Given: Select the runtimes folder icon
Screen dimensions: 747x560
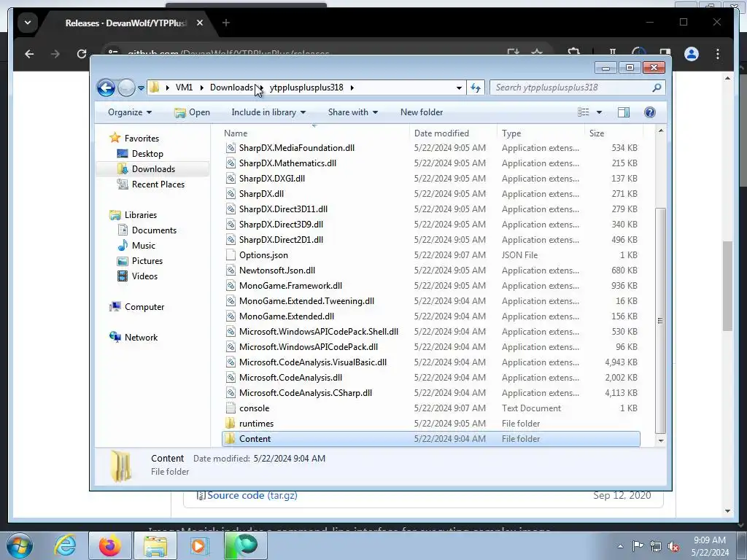Looking at the screenshot, I should [230, 424].
